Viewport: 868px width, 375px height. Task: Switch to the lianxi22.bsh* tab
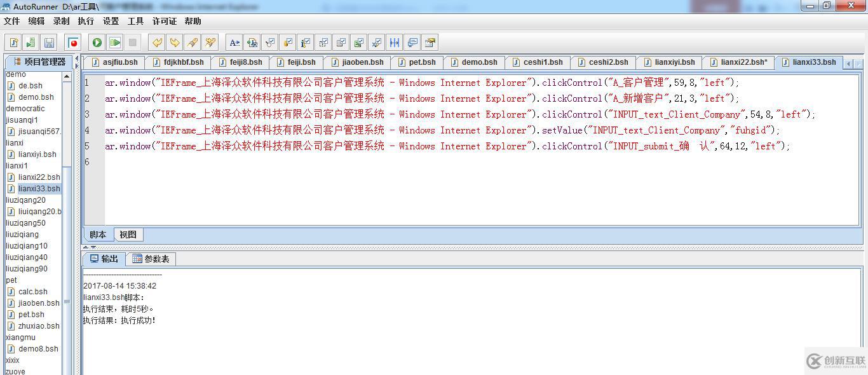[x=738, y=62]
